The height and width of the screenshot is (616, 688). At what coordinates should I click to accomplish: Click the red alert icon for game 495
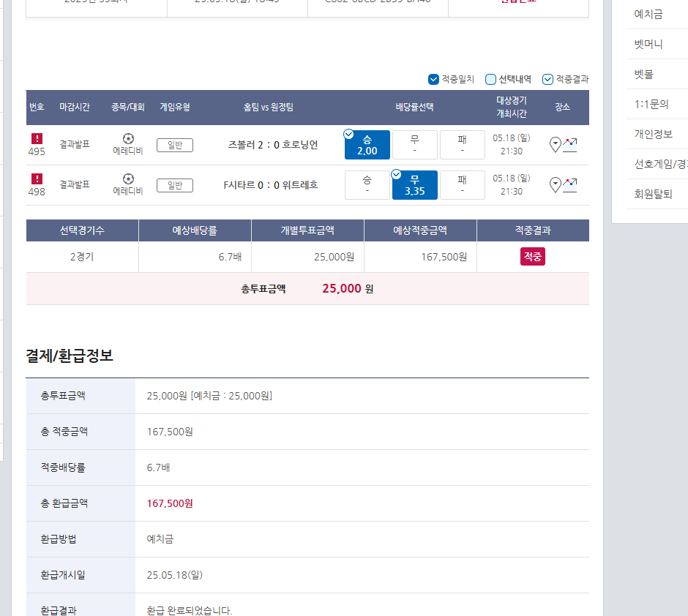tap(37, 138)
